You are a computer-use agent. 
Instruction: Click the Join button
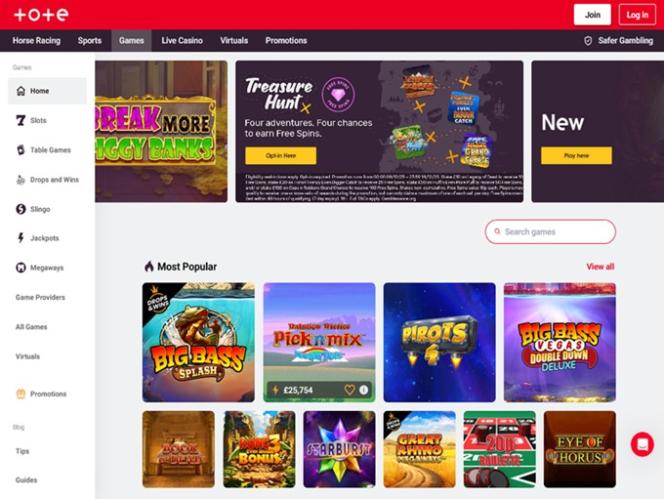[592, 15]
